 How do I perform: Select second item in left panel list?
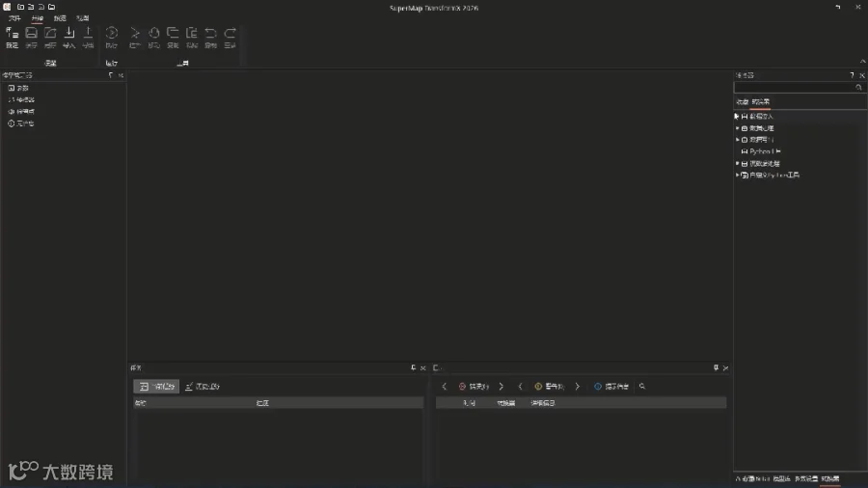point(21,99)
